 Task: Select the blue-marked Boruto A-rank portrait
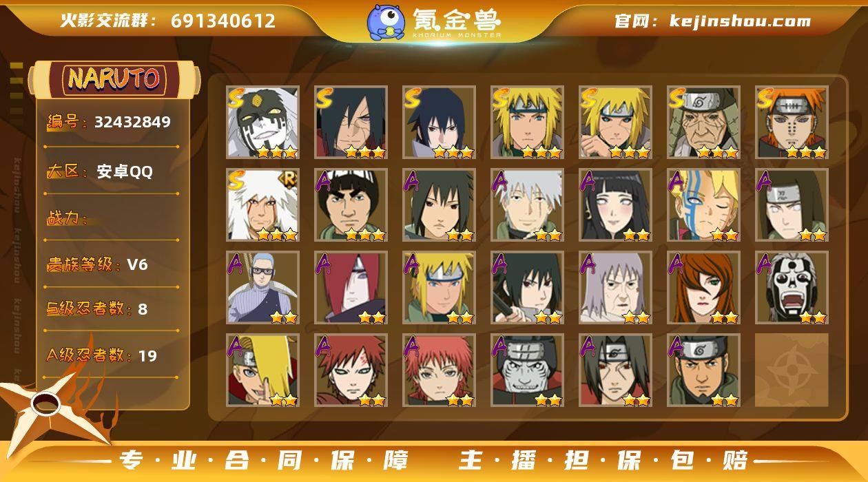[704, 205]
